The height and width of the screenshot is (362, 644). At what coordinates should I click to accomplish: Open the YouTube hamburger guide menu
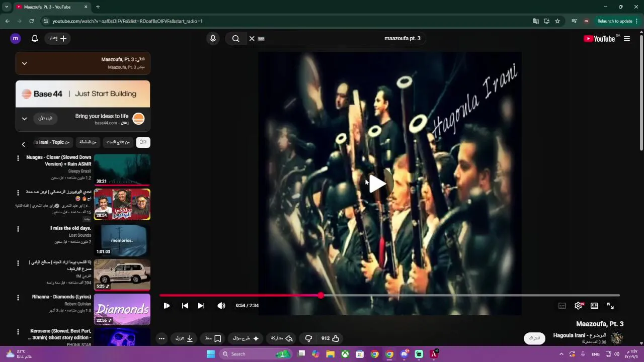627,39
